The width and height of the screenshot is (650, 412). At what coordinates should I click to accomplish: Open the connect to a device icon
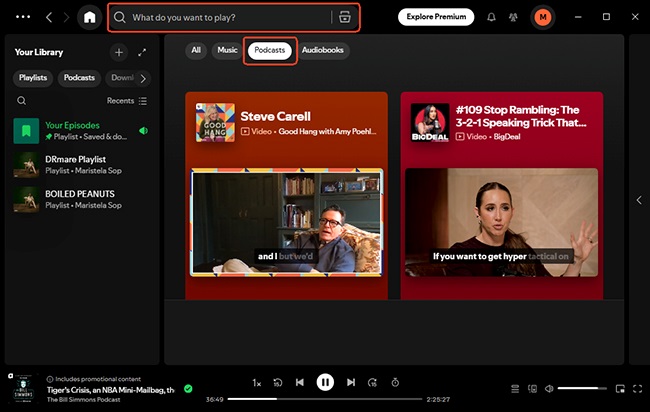532,389
